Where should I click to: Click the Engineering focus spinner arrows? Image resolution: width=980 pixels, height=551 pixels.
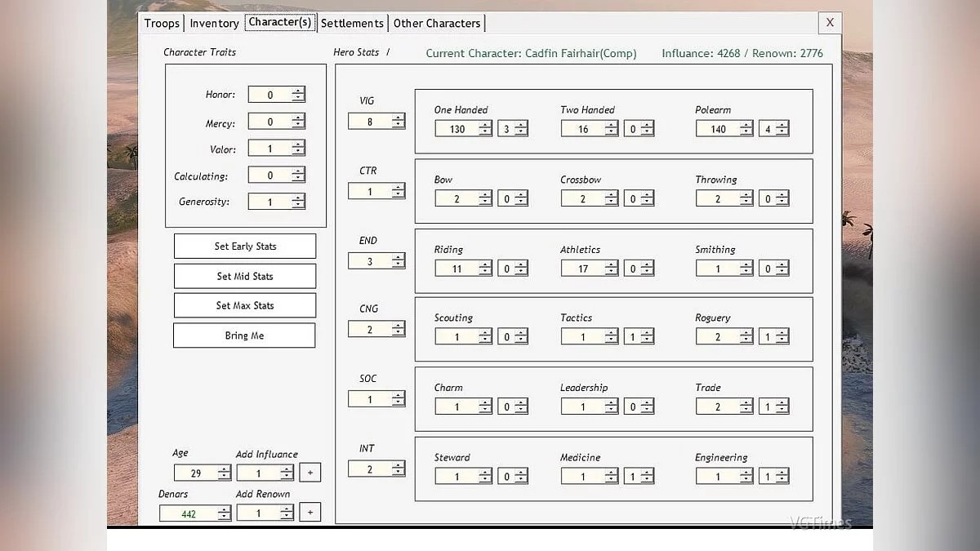[x=782, y=477]
